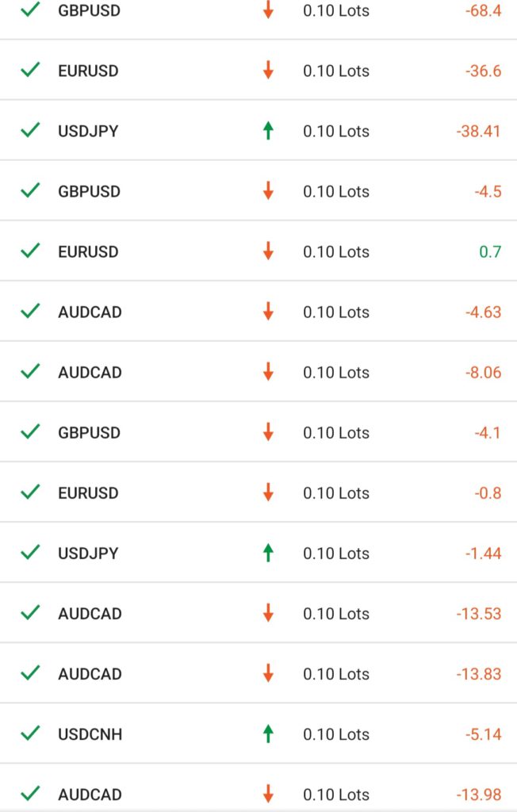Open the GBPUSD trade with -4.1 loss
517x812 pixels.
[x=258, y=432]
